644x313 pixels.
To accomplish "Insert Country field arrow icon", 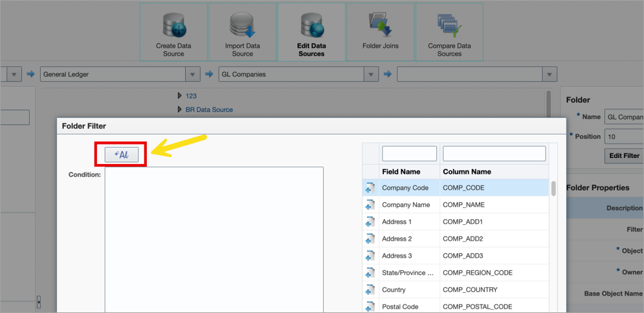I will tap(370, 290).
